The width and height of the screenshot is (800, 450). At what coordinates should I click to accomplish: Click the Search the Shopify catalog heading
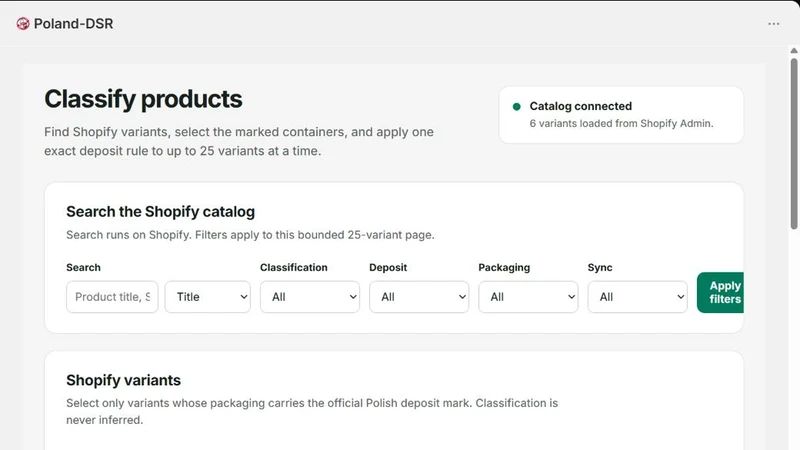pyautogui.click(x=160, y=212)
